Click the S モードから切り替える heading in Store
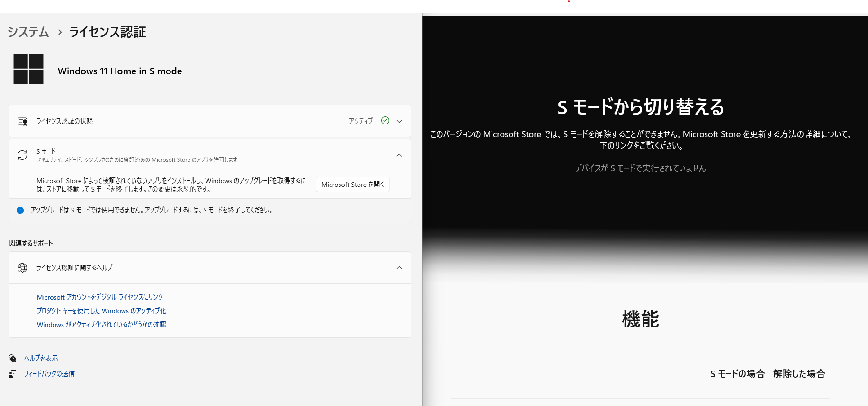Viewport: 868px width, 406px height. (641, 107)
